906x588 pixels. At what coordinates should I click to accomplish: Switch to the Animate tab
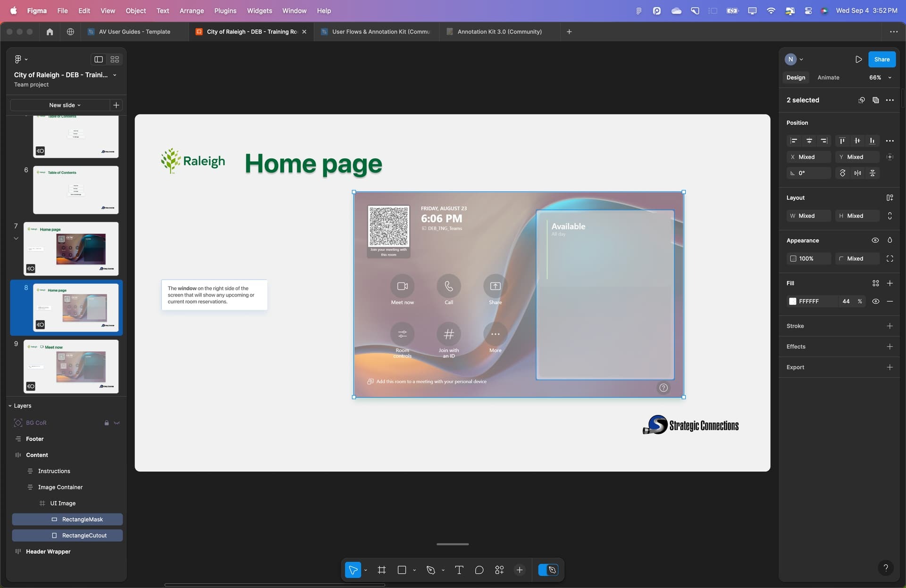click(828, 78)
